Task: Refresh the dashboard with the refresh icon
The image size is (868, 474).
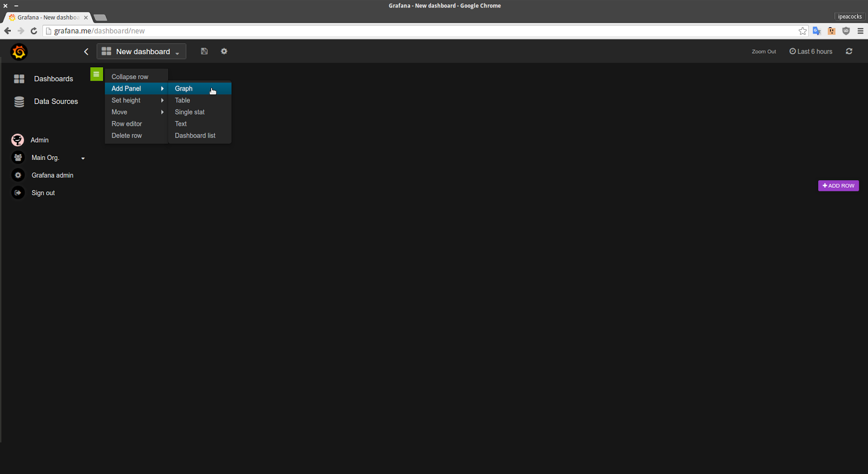Action: tap(849, 51)
